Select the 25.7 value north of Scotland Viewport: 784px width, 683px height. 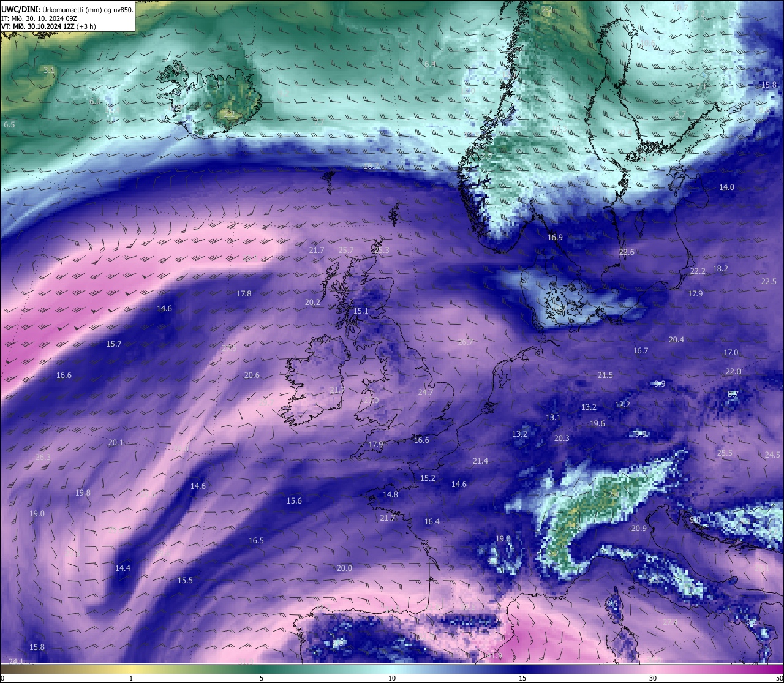[x=346, y=250]
